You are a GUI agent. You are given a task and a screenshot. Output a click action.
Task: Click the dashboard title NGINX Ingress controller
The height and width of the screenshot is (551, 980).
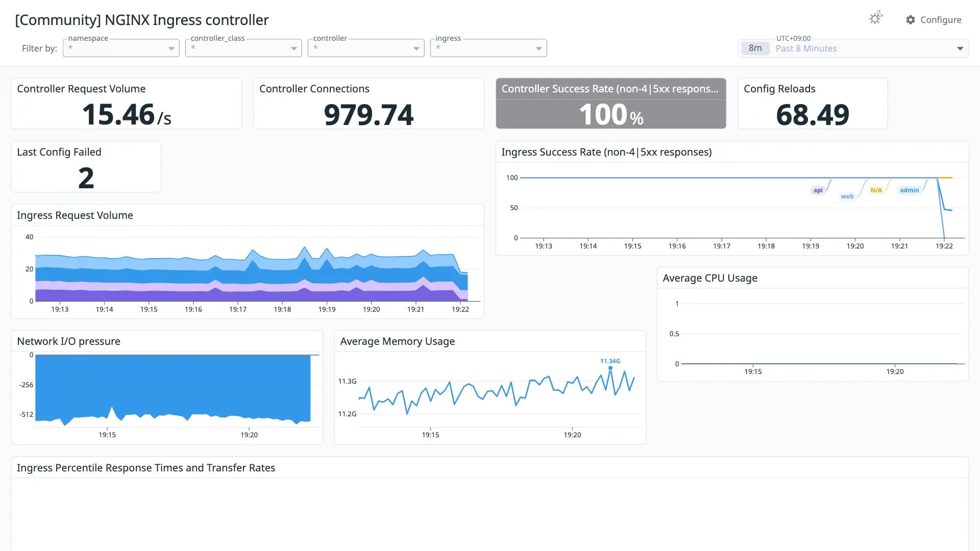142,20
